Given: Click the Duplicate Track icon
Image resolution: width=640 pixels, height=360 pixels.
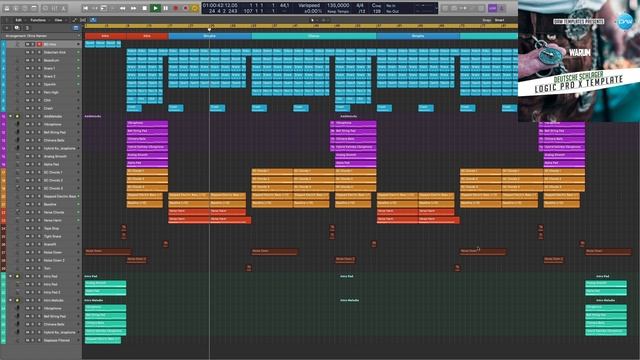Looking at the screenshot, I should click(17, 28).
